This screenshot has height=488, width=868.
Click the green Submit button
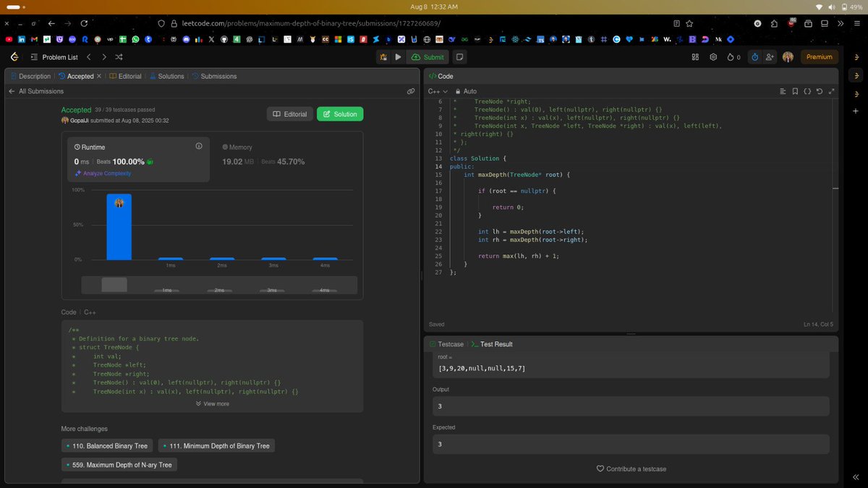pos(428,57)
